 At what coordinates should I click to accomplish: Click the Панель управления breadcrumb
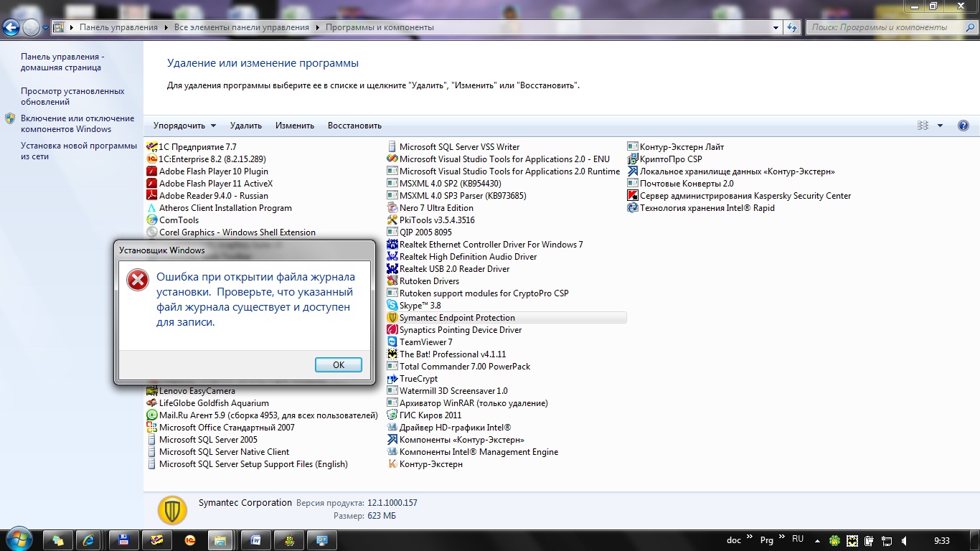click(x=118, y=27)
